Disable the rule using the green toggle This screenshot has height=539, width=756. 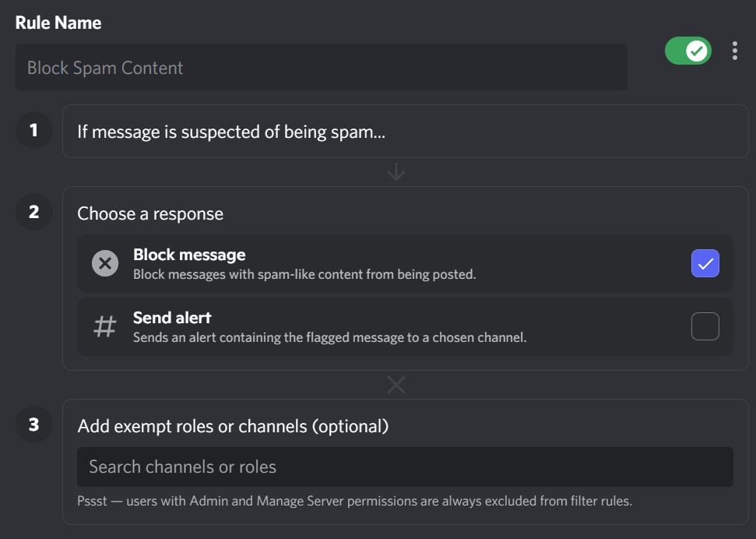pyautogui.click(x=687, y=51)
